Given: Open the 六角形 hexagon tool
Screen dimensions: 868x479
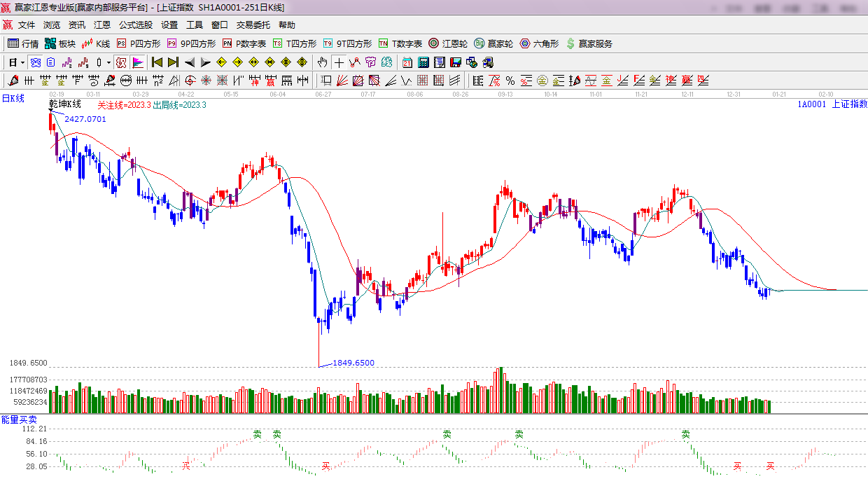Looking at the screenshot, I should click(539, 43).
